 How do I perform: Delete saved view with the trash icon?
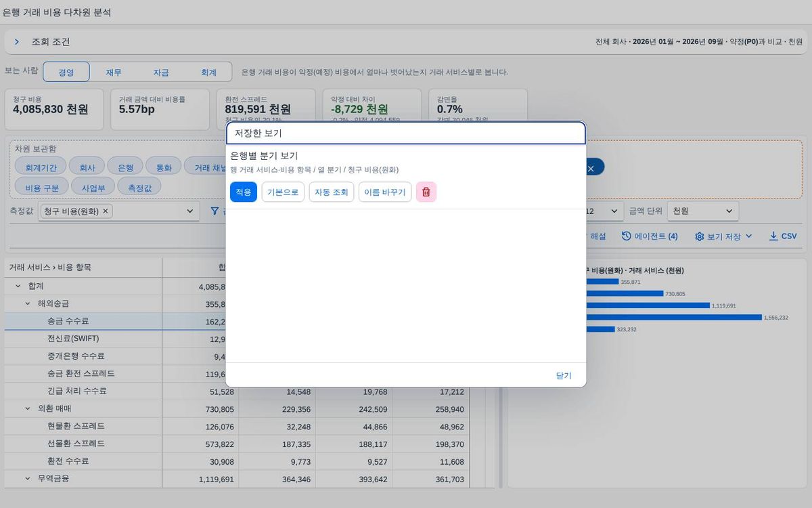point(426,192)
